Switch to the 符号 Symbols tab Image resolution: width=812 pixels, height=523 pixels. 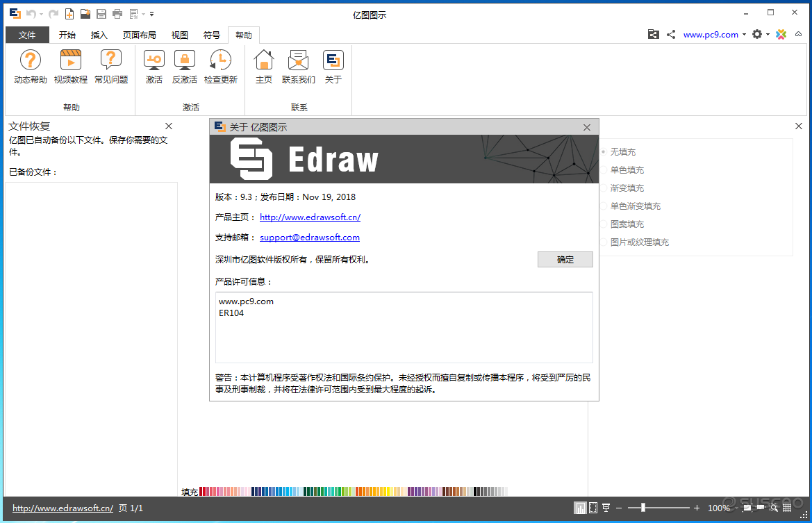(x=211, y=35)
